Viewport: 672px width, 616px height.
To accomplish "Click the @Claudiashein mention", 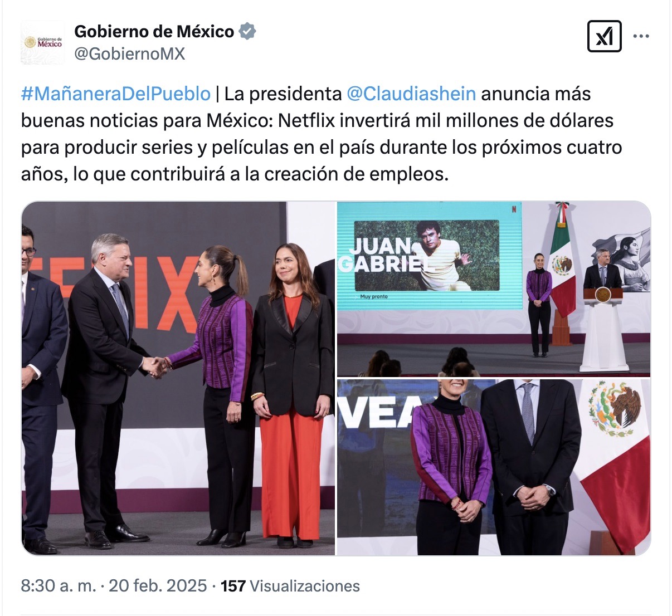I will pyautogui.click(x=411, y=94).
